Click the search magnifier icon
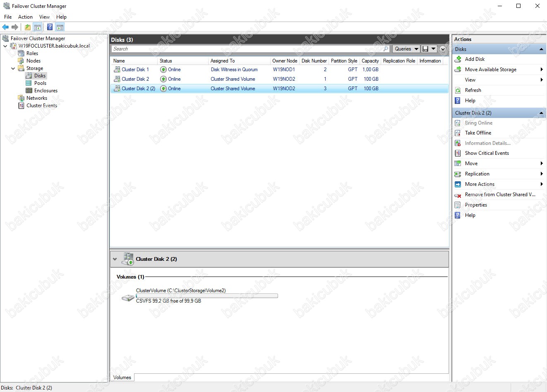This screenshot has height=392, width=547. pos(386,49)
